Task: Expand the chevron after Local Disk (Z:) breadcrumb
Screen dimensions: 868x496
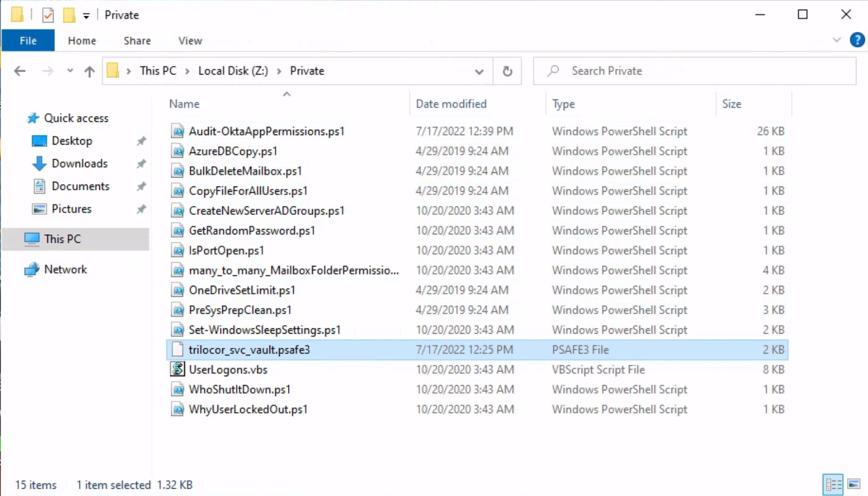Action: (x=278, y=71)
